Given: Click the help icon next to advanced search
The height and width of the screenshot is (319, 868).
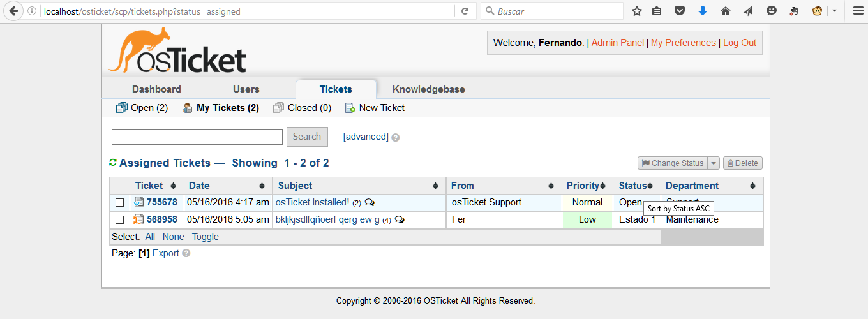Looking at the screenshot, I should [396, 137].
